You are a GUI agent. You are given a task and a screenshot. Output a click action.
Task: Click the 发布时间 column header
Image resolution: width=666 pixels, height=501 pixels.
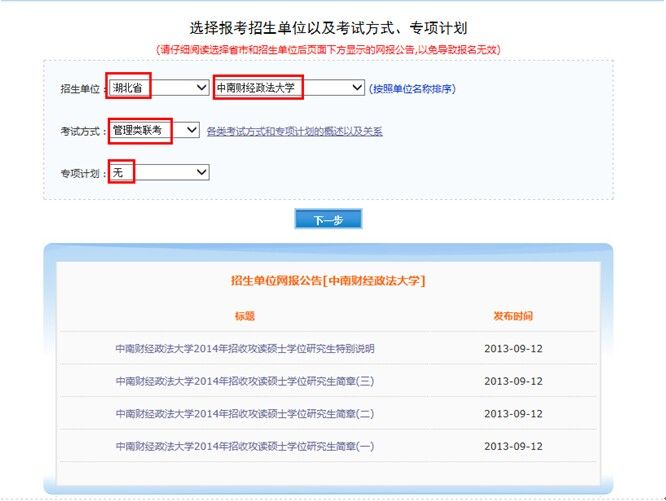513,316
